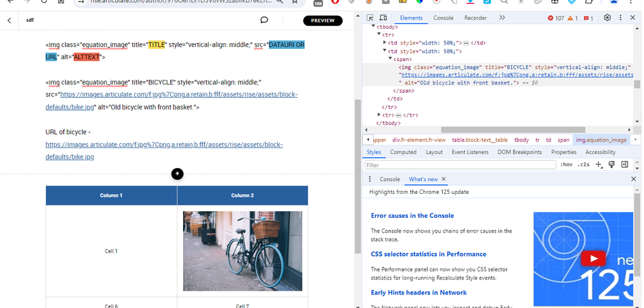The height and width of the screenshot is (308, 644).
Task: Open the Recorder panel tab
Action: (476, 18)
